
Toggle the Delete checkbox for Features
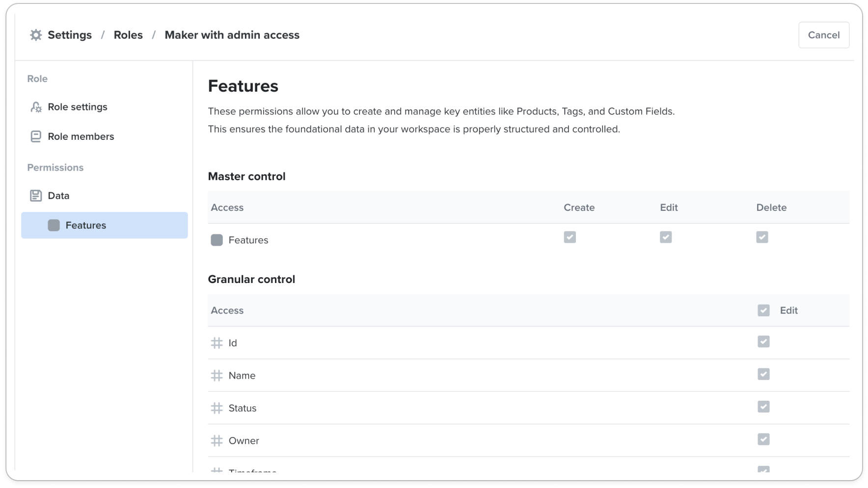762,237
